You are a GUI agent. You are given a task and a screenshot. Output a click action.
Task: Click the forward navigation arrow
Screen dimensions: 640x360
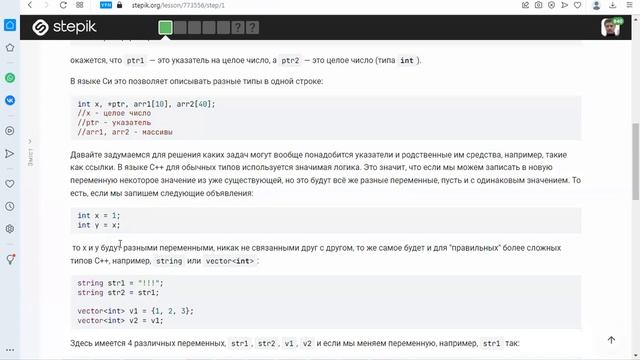(x=46, y=5)
